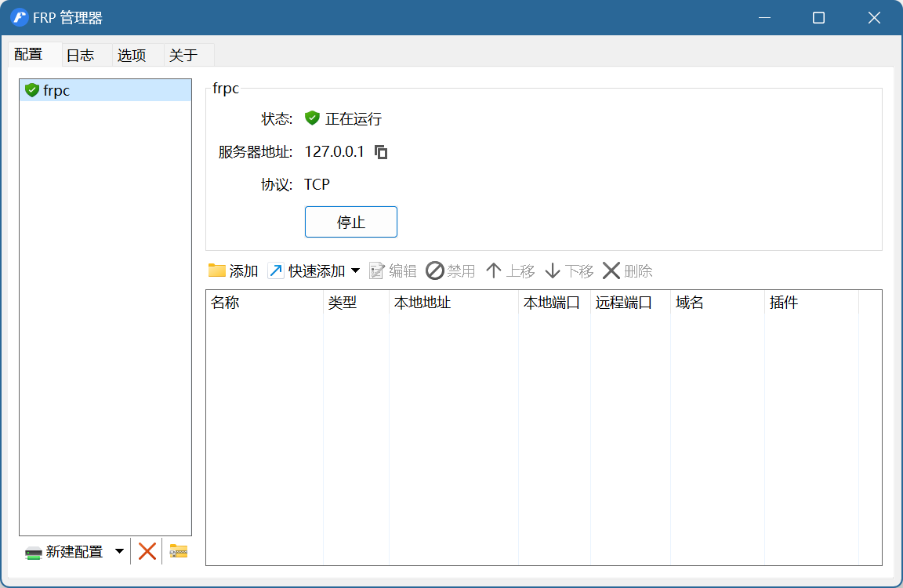Click the 下移 move down arrow
The width and height of the screenshot is (903, 588).
tap(553, 271)
